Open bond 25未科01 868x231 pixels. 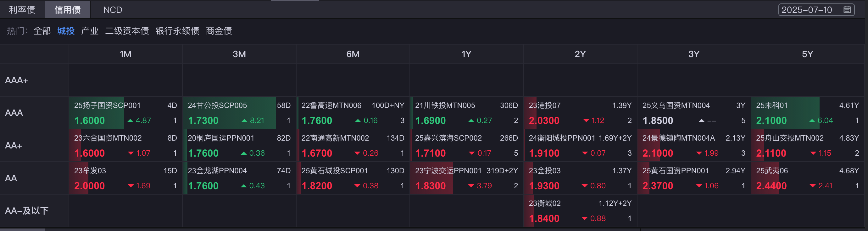772,105
